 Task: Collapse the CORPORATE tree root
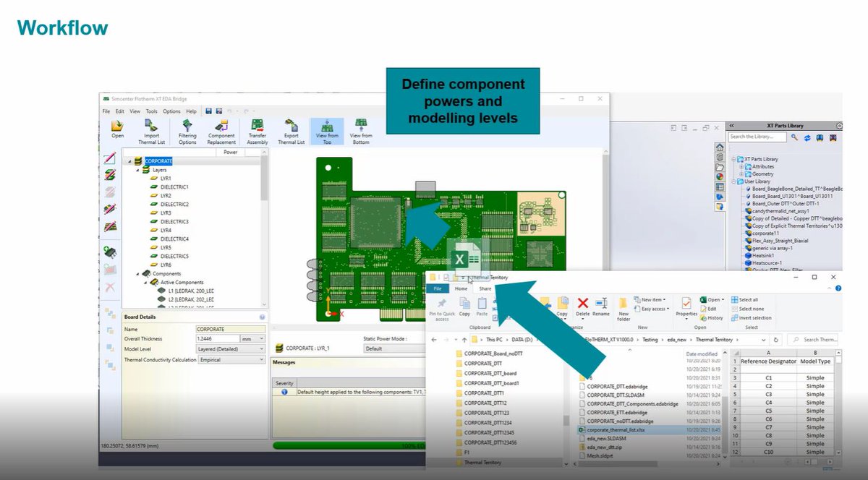129,161
